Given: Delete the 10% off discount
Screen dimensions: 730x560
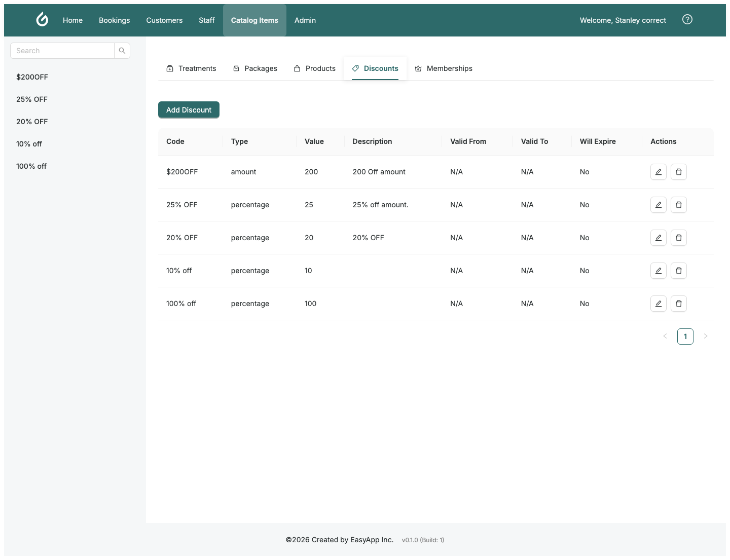Looking at the screenshot, I should click(679, 271).
